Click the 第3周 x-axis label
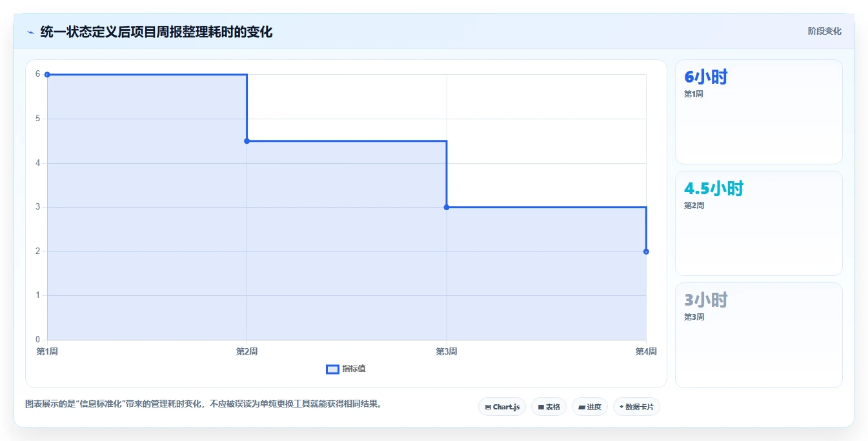868x441 pixels. tap(447, 351)
